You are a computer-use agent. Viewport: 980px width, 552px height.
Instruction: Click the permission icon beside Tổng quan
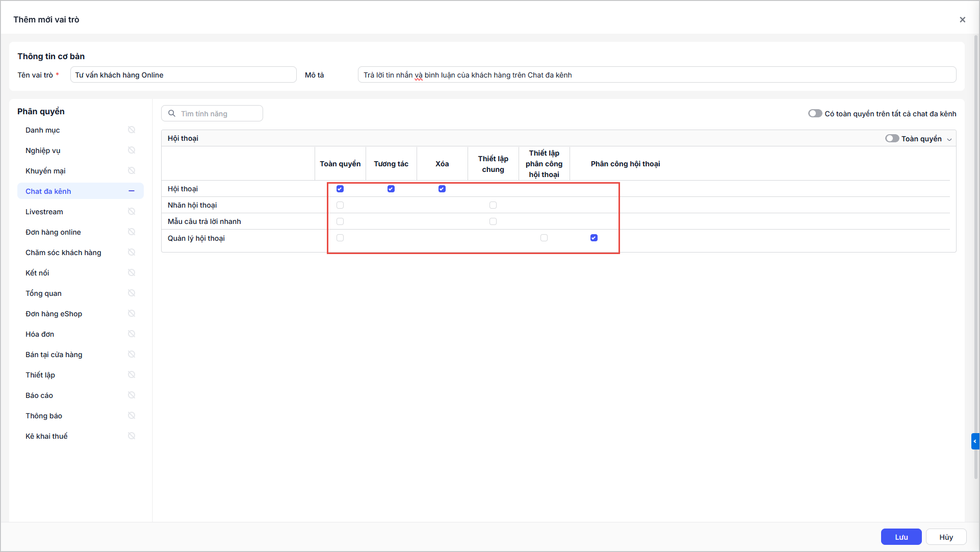click(x=132, y=293)
